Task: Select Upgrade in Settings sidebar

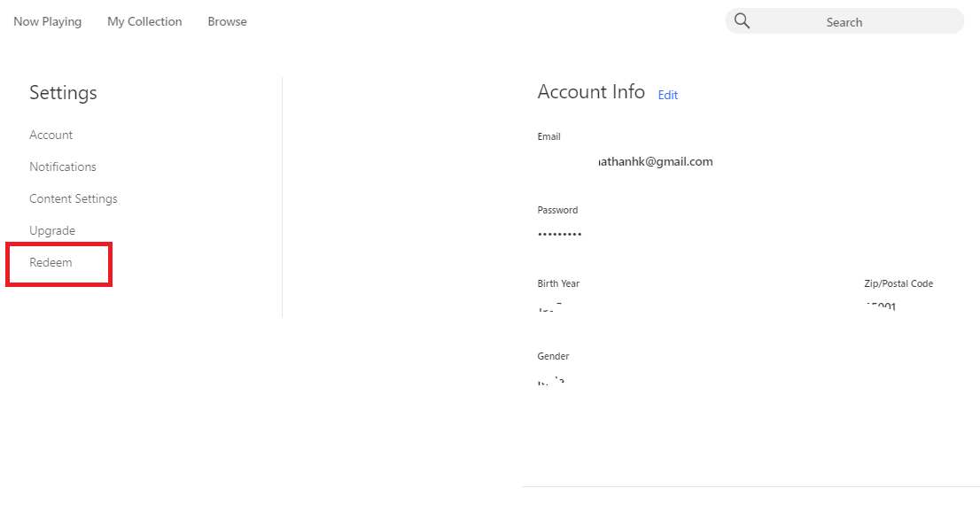Action: [x=52, y=230]
